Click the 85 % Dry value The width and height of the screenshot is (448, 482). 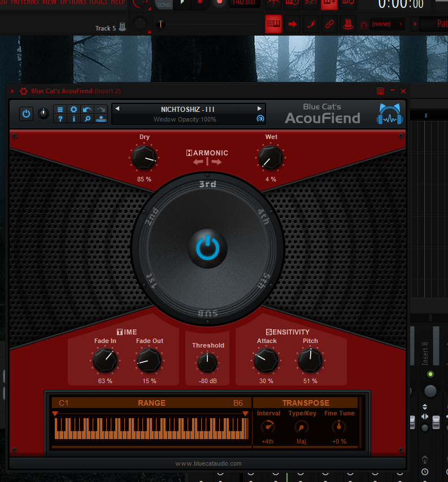(144, 179)
